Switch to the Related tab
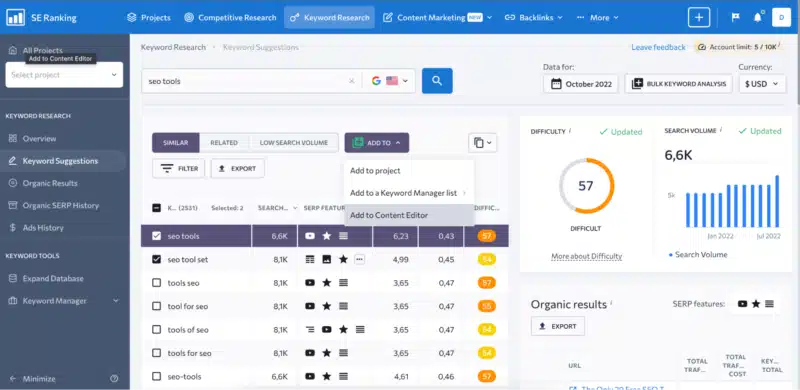Image resolution: width=800 pixels, height=390 pixels. pyautogui.click(x=224, y=143)
